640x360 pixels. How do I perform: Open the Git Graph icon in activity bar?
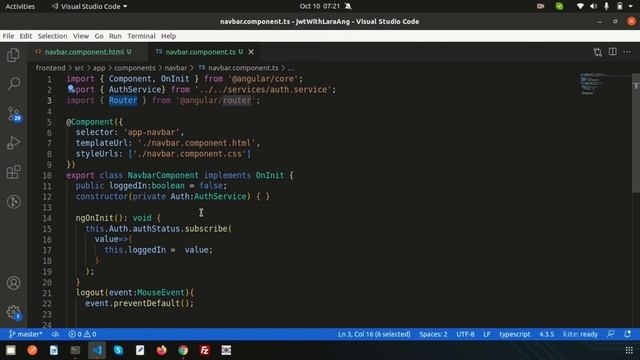[13, 202]
